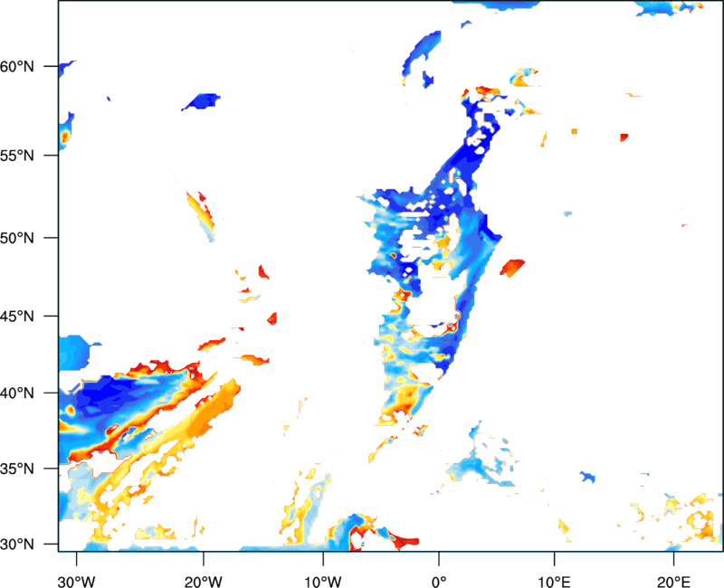
Task: Click the 30°N latitude label
Action: [x=17, y=545]
